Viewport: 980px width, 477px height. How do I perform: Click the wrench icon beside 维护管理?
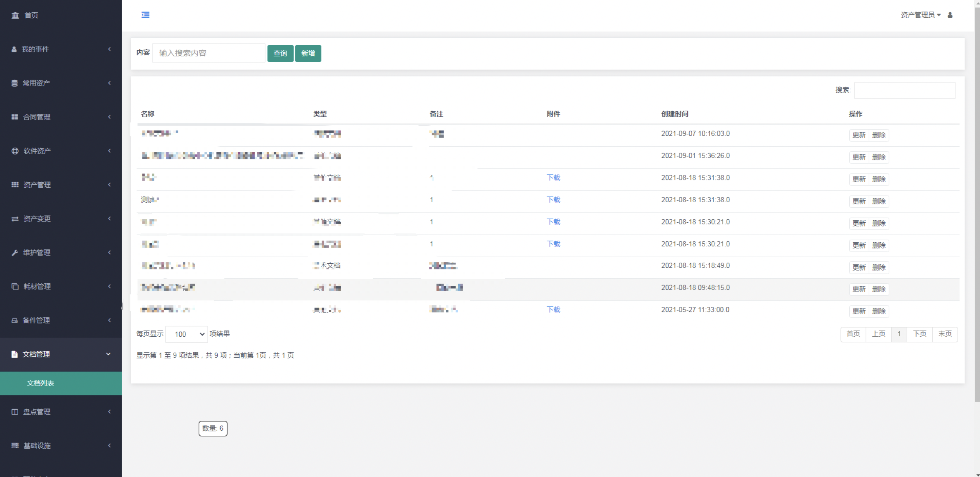tap(15, 252)
